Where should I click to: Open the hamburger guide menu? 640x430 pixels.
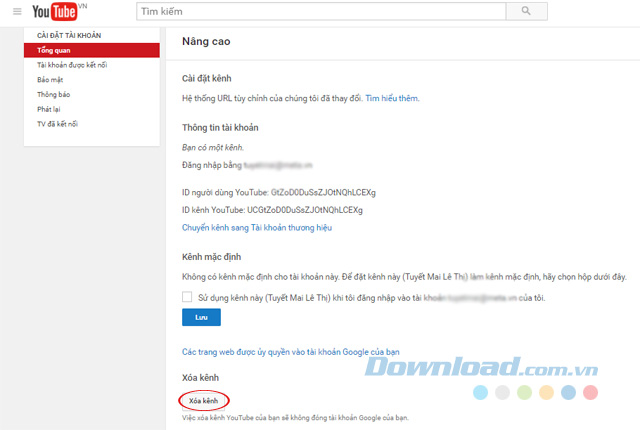click(x=17, y=11)
